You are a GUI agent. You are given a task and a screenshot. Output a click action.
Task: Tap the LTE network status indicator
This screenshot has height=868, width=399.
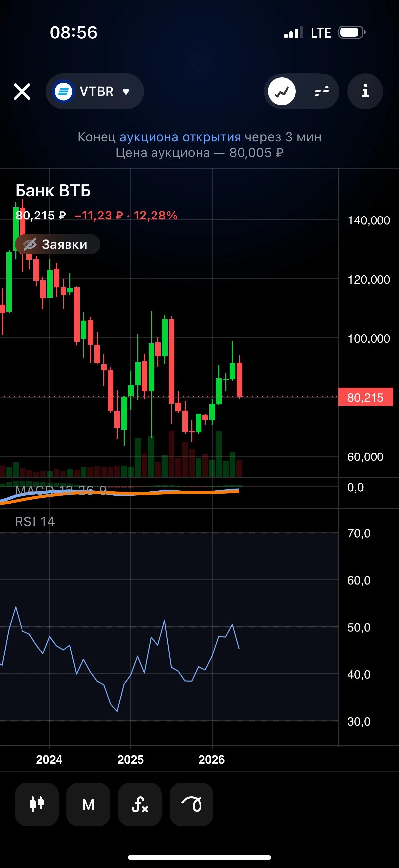click(x=321, y=33)
